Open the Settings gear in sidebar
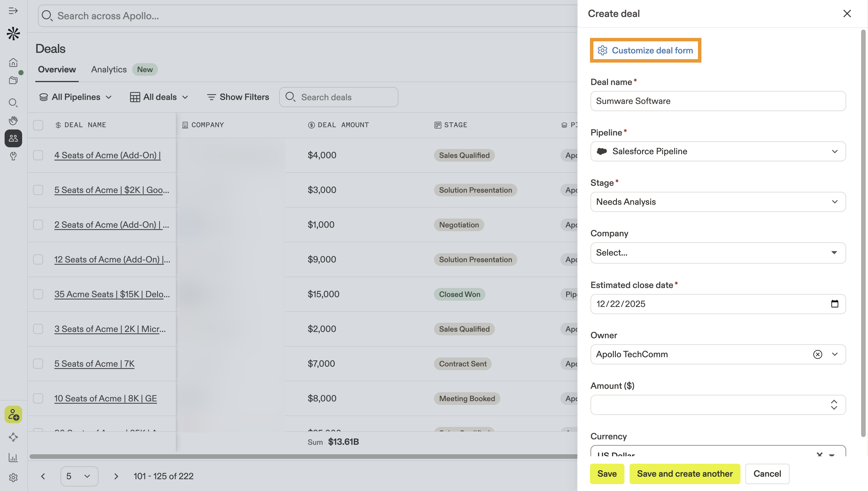Viewport: 868px width, 491px height. pos(13,478)
